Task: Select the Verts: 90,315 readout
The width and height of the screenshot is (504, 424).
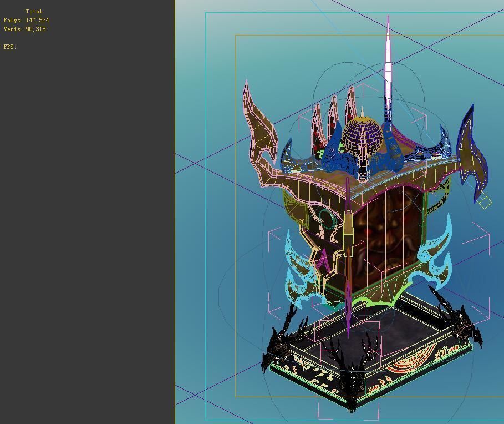Action: (x=25, y=29)
